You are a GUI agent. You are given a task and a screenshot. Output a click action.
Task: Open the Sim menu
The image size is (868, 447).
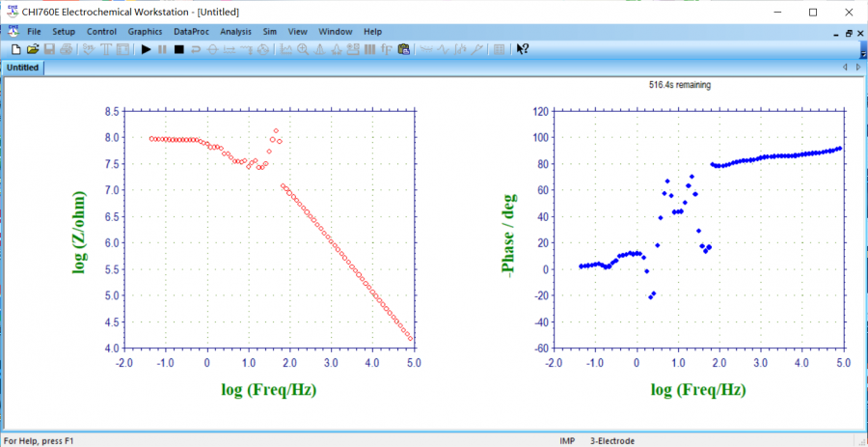pyautogui.click(x=270, y=32)
